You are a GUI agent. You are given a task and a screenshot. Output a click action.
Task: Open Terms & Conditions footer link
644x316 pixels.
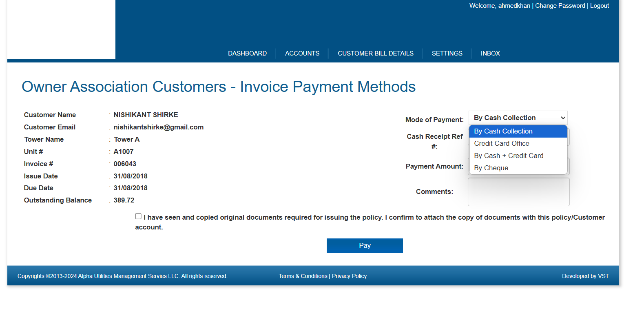(303, 276)
